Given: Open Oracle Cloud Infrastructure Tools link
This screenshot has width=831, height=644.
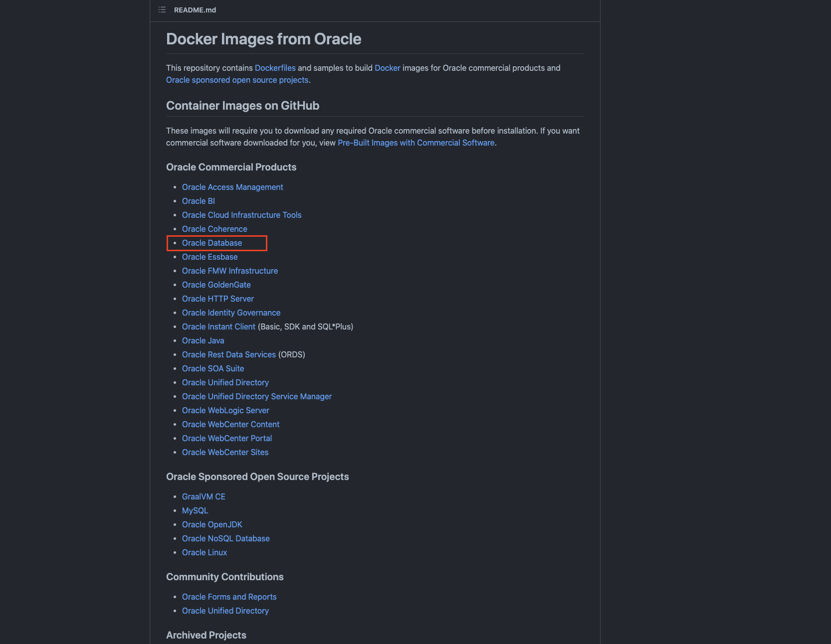Looking at the screenshot, I should click(242, 215).
